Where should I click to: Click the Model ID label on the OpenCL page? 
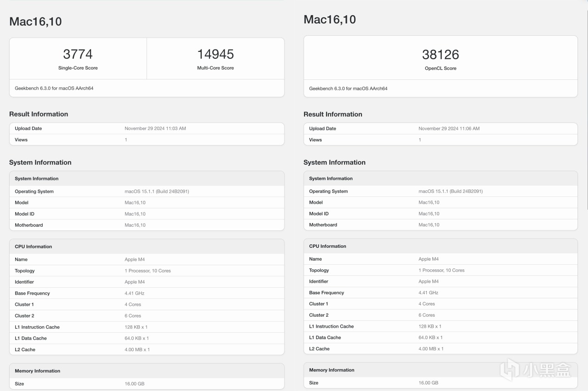tap(319, 214)
